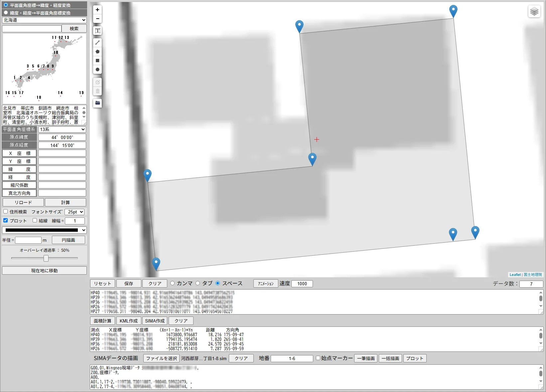Screen dimensions: 546x392
Task: Choose the タブ delimiter option
Action: pos(198,283)
